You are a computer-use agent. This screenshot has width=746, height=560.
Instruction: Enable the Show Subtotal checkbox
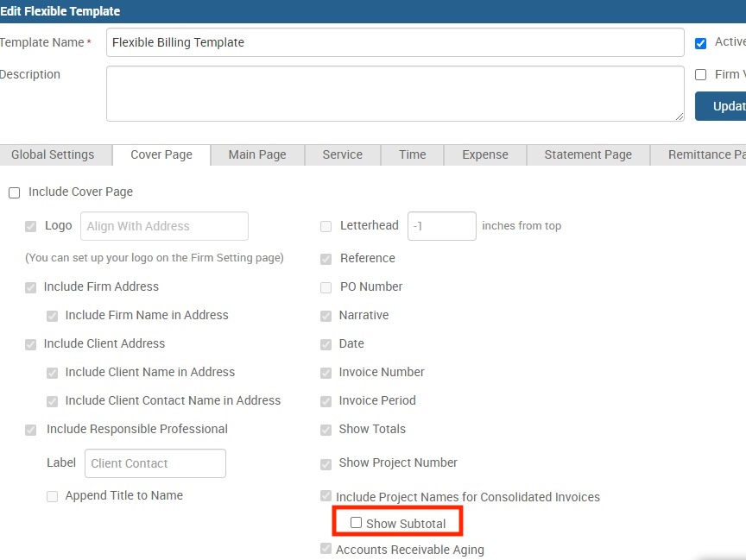click(356, 522)
